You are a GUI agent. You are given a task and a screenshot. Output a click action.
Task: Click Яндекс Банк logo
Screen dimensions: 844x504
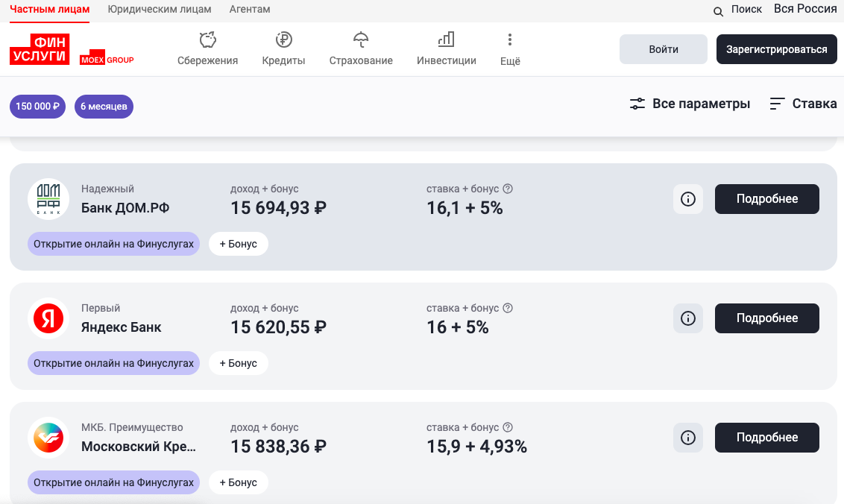pyautogui.click(x=48, y=319)
